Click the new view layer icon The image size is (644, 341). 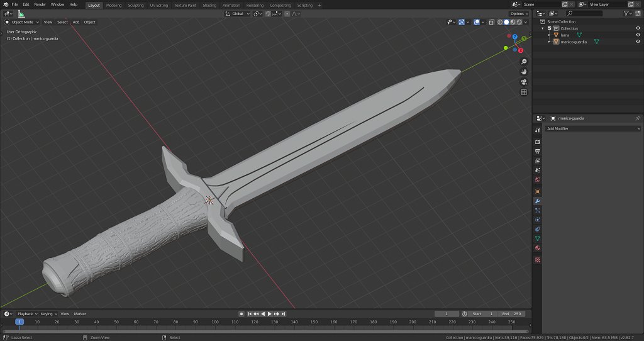click(631, 4)
